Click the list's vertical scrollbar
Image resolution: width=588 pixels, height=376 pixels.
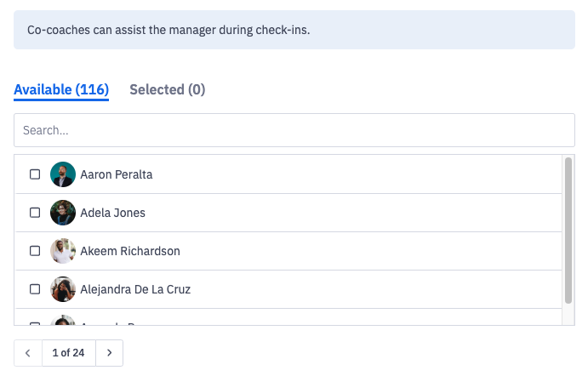[x=568, y=230]
